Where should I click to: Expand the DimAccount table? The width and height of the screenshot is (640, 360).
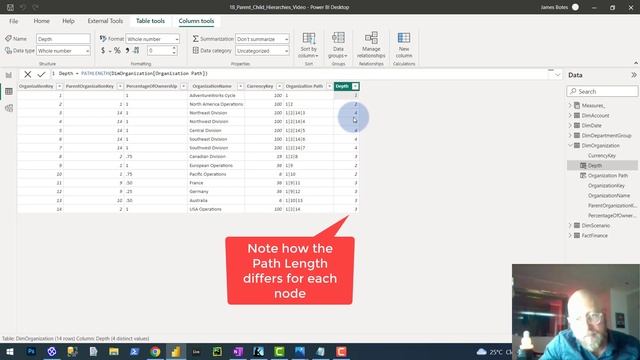[x=570, y=116]
